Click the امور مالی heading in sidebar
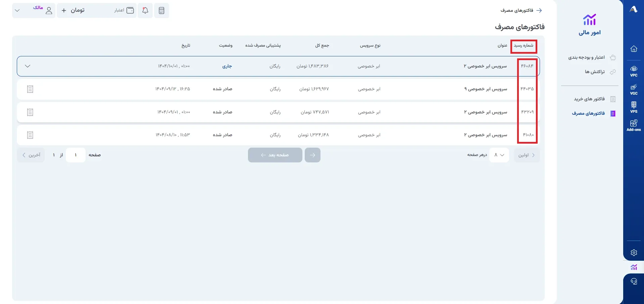This screenshot has width=644, height=304. tap(590, 33)
